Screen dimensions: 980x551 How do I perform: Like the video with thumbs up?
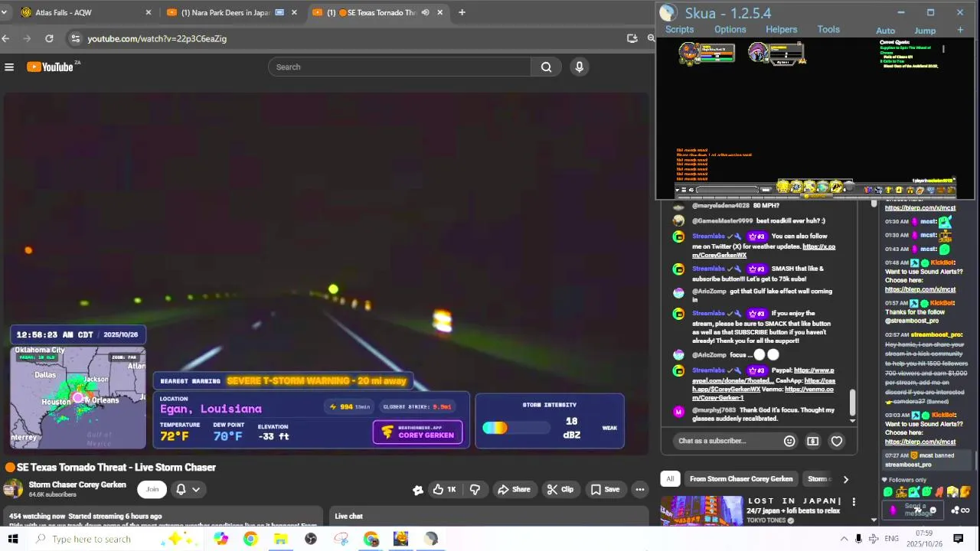click(x=444, y=490)
